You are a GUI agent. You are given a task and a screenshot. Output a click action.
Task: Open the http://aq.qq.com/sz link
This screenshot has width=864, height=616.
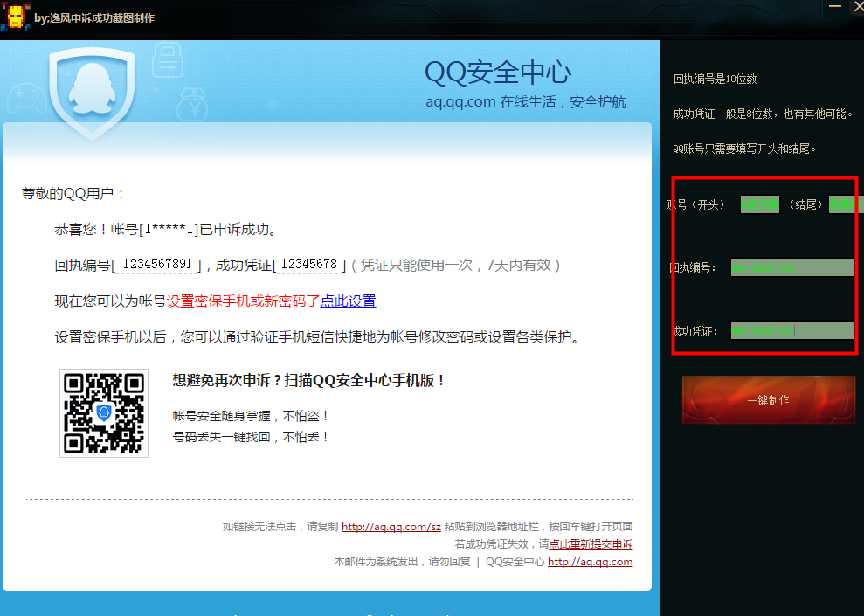[391, 527]
